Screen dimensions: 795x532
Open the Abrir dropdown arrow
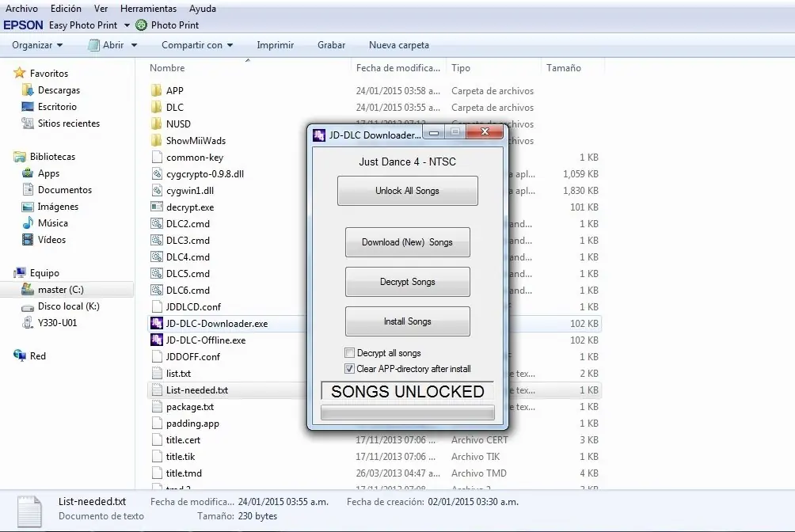[x=134, y=45]
